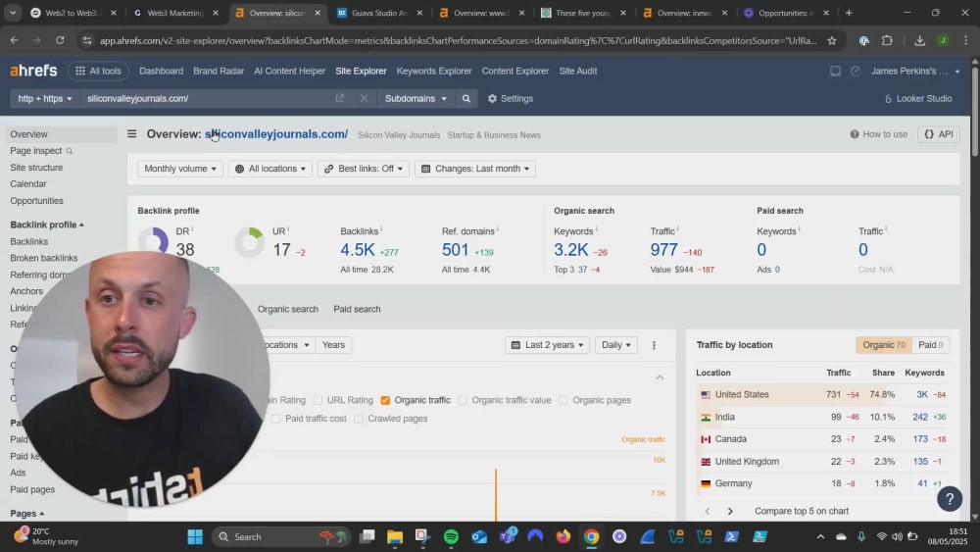Screen dimensions: 980x552
Task: Open Looker Studio link
Action: [917, 98]
